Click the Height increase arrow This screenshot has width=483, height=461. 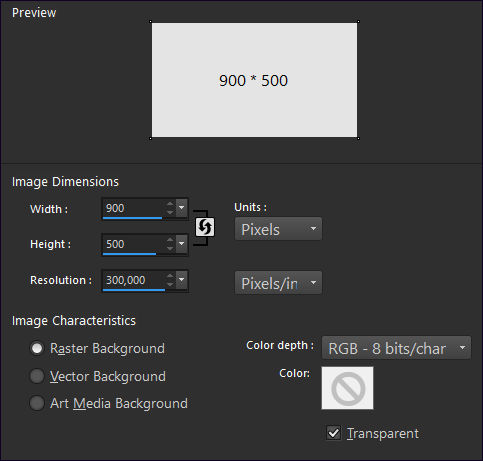click(x=170, y=240)
